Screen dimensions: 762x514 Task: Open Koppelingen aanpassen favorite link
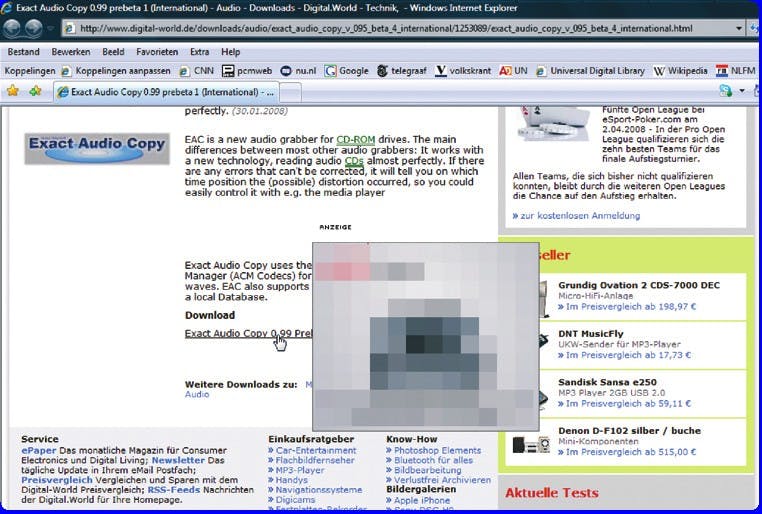117,71
